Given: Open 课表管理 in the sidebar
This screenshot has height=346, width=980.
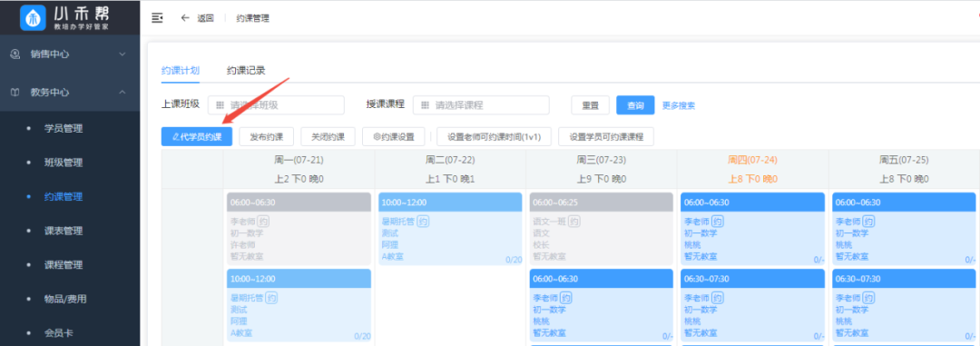Looking at the screenshot, I should point(64,231).
